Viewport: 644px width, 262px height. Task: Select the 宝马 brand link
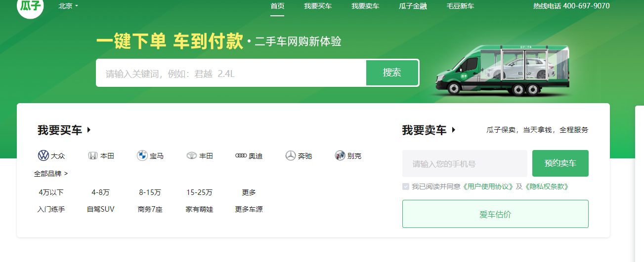pyautogui.click(x=157, y=156)
